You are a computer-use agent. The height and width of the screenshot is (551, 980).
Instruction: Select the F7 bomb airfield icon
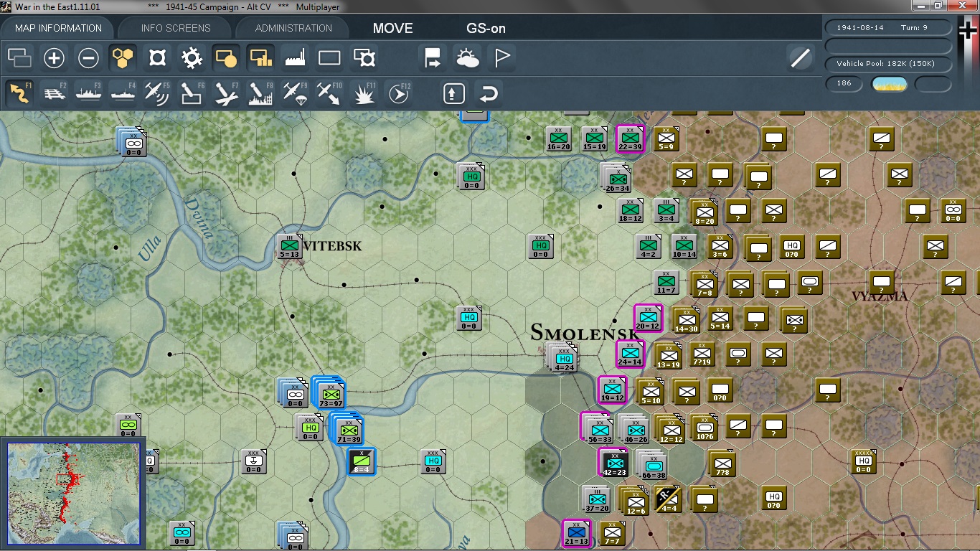pos(226,93)
